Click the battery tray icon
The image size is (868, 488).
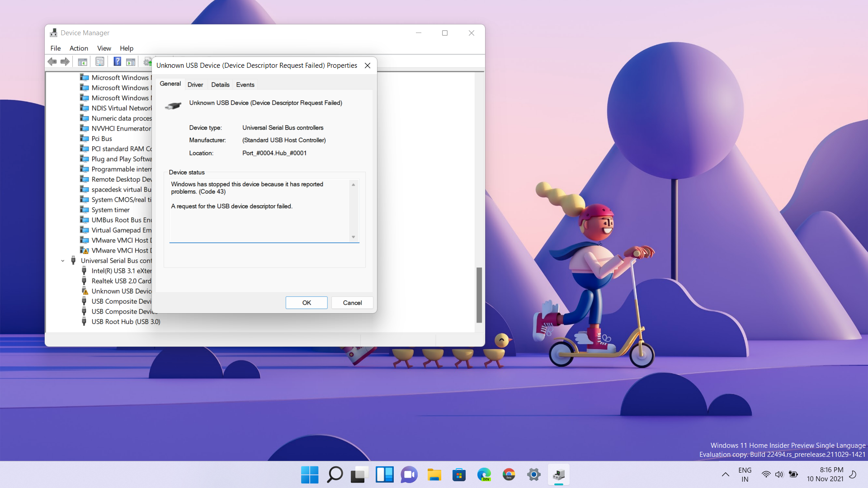tap(793, 474)
